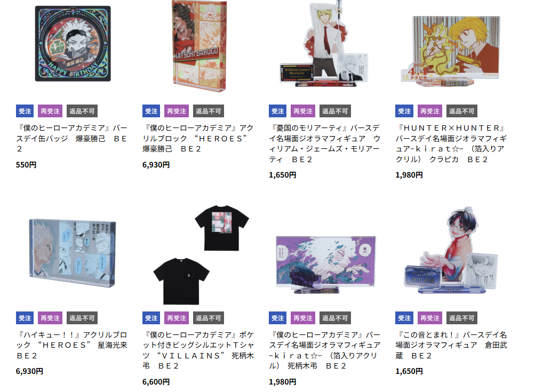The width and height of the screenshot is (535, 392).
Task: Open HUNTER×HUNTER クラピカ product title link
Action: (451, 143)
